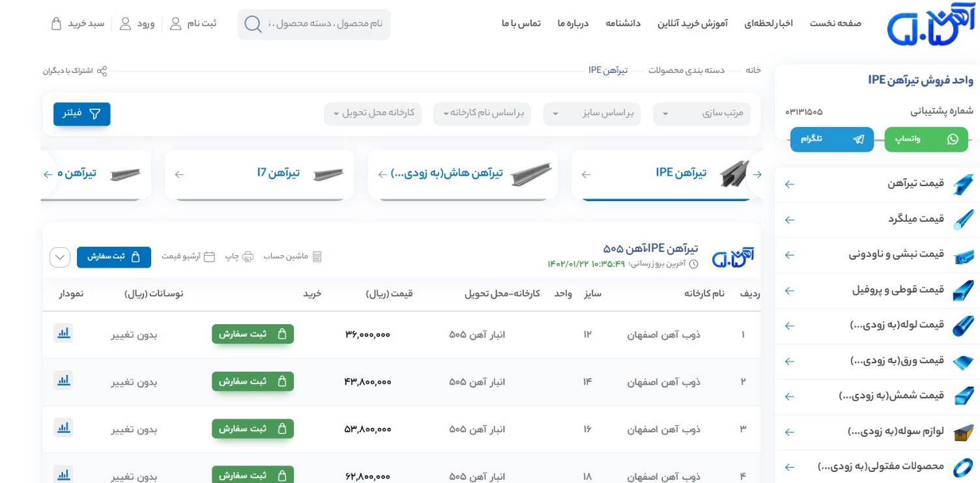Screen dimensions: 980x483
Task: Click the arrow icon beside قیمت تیرآهن
Action: click(790, 185)
